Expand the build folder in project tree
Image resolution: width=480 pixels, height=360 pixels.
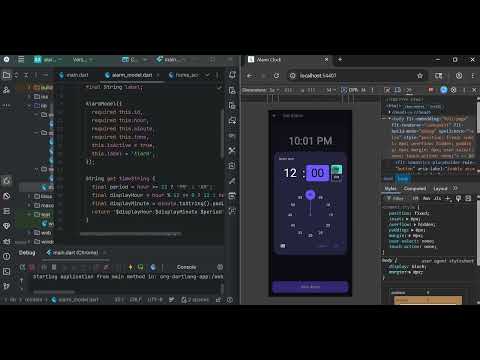pos(29,87)
